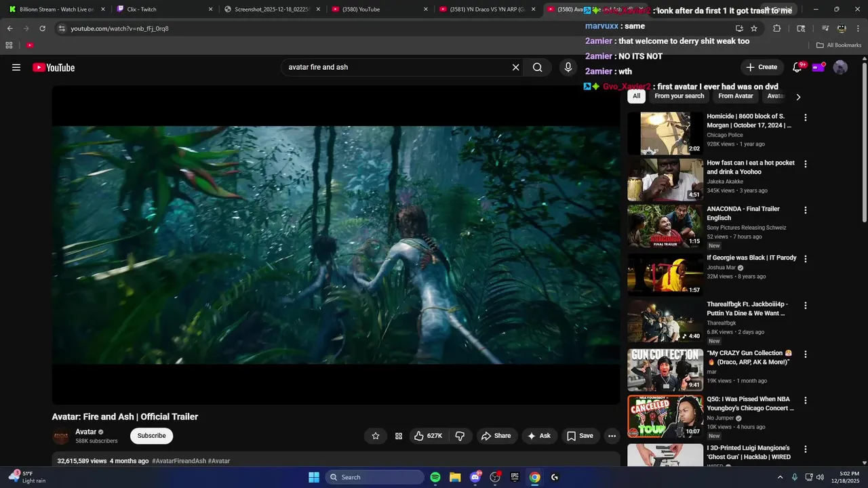Open options menu for ANACONDA Final Trailer
This screenshot has height=488, width=868.
pyautogui.click(x=806, y=210)
